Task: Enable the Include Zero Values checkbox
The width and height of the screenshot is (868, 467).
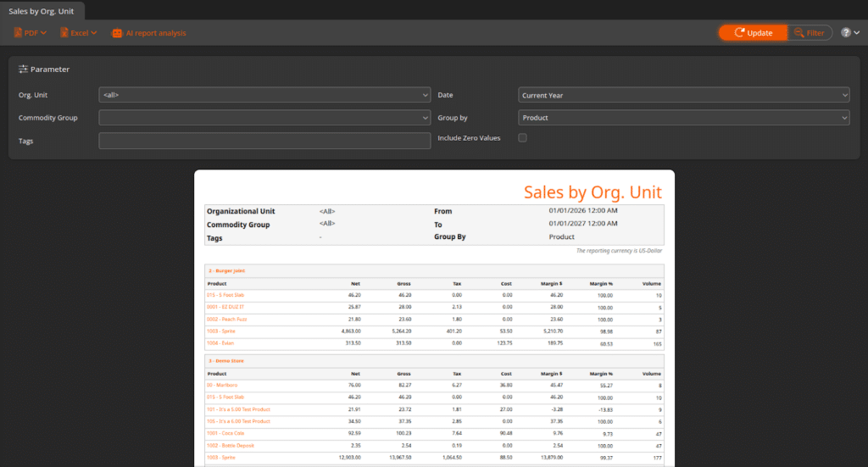Action: 522,137
